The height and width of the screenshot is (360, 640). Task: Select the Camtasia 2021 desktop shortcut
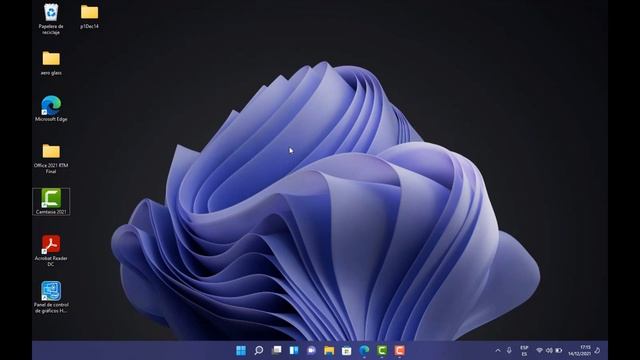51,201
